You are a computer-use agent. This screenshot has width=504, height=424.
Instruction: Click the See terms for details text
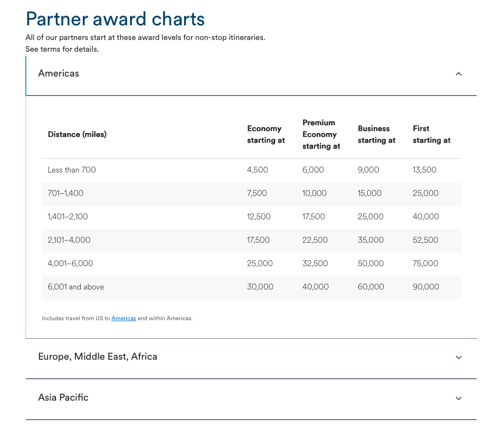pyautogui.click(x=62, y=49)
